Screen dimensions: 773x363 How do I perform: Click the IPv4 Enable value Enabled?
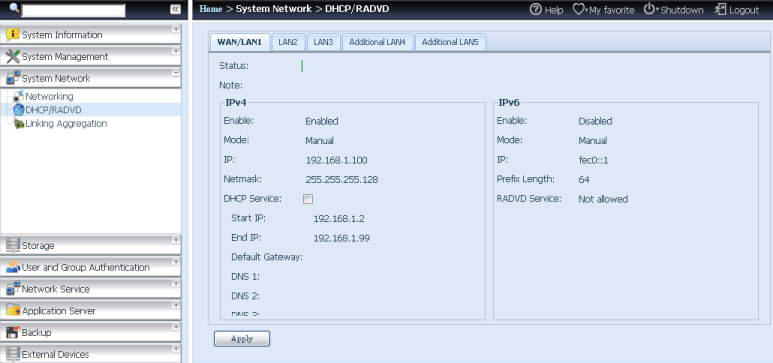[322, 121]
